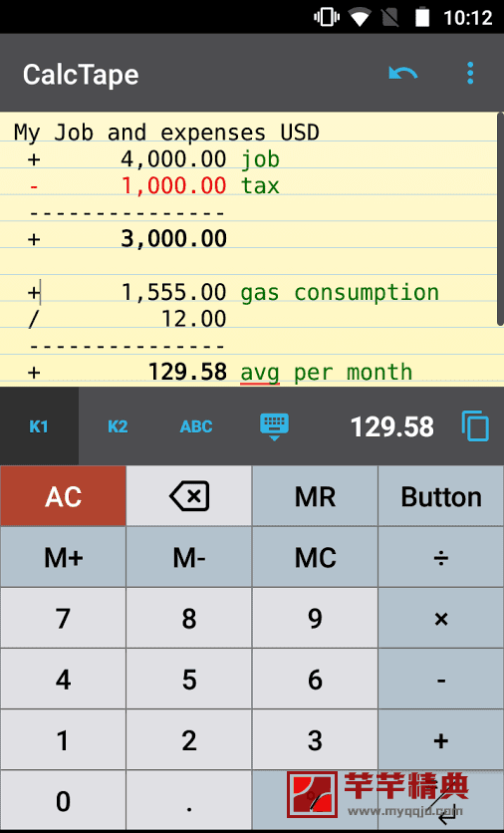Select the 12.00 divisor line

tap(194, 319)
